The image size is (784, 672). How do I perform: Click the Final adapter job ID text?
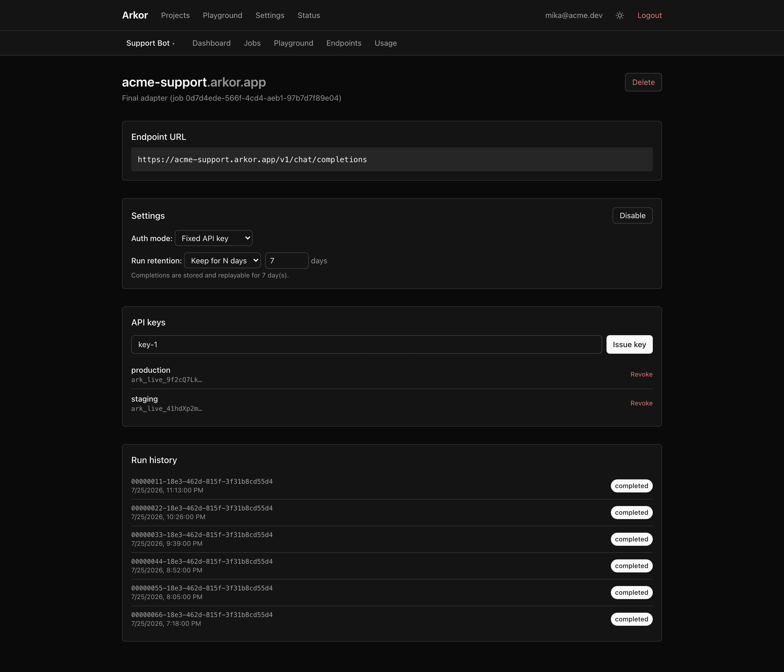point(232,98)
